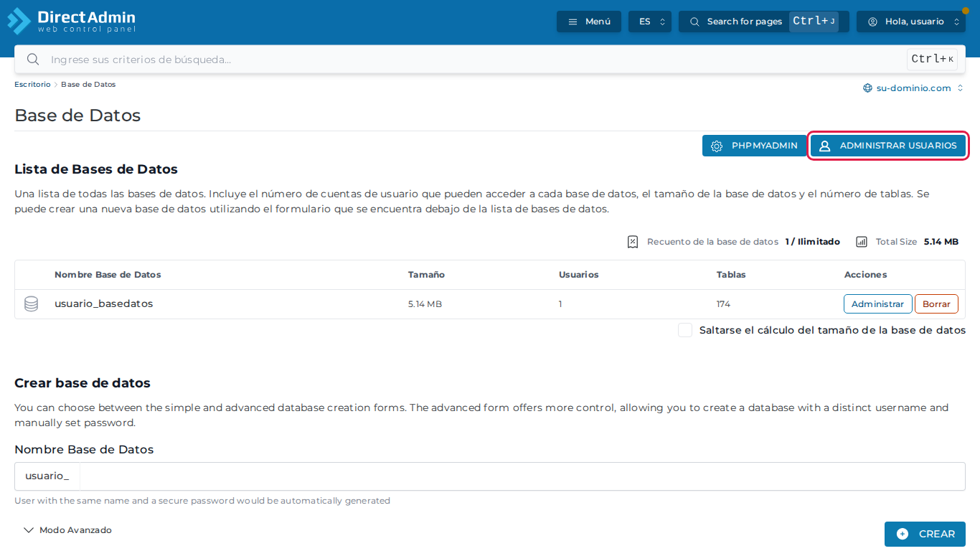Open the ES language dropdown
Image resolution: width=980 pixels, height=551 pixels.
click(x=650, y=22)
